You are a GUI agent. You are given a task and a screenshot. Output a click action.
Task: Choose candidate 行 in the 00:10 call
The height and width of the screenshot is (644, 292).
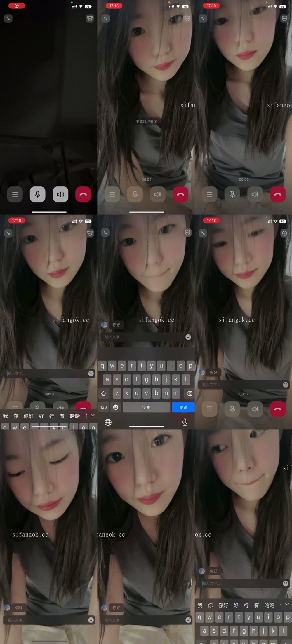coord(52,416)
